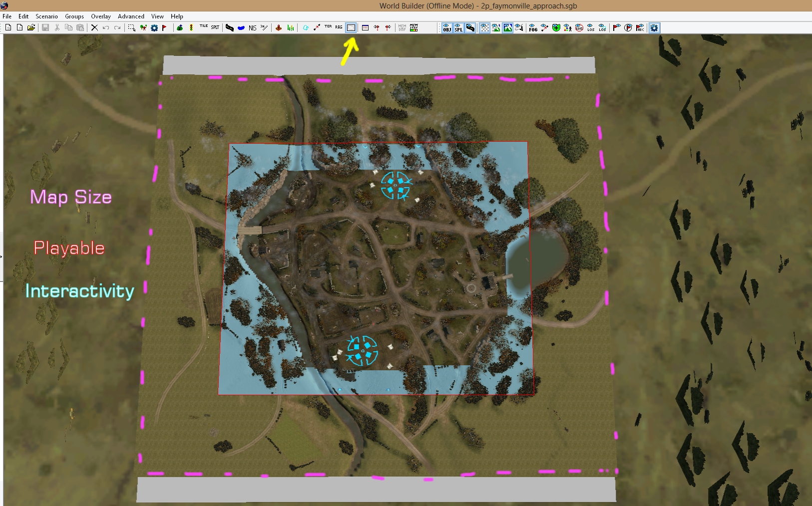
Task: Open the NIS tool
Action: point(253,27)
